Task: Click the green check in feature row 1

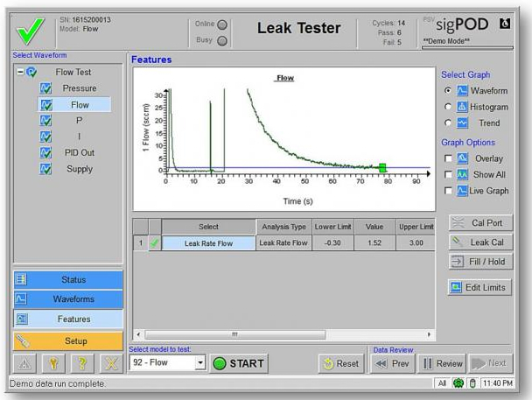Action: click(155, 243)
